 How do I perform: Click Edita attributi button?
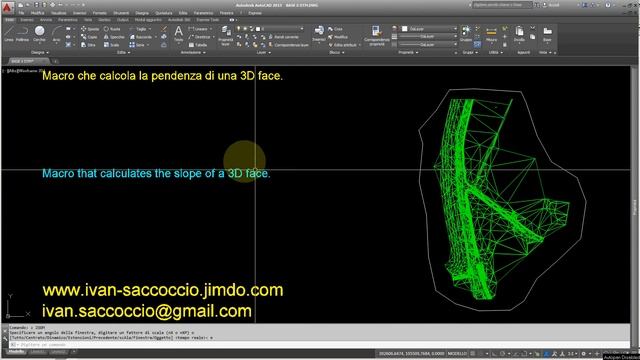click(x=345, y=45)
